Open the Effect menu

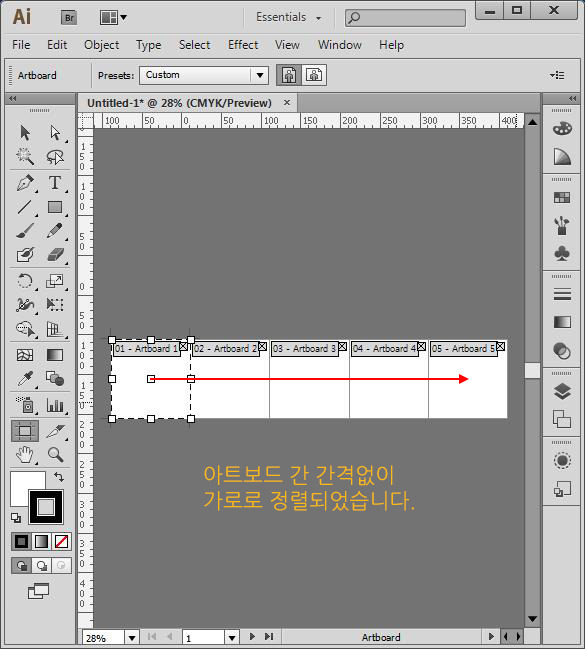(243, 45)
